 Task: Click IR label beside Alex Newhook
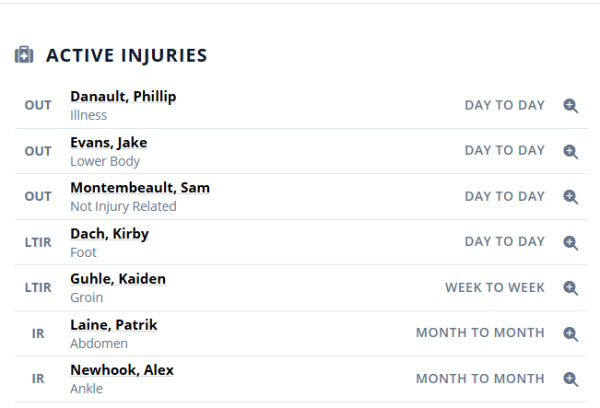pyautogui.click(x=38, y=380)
